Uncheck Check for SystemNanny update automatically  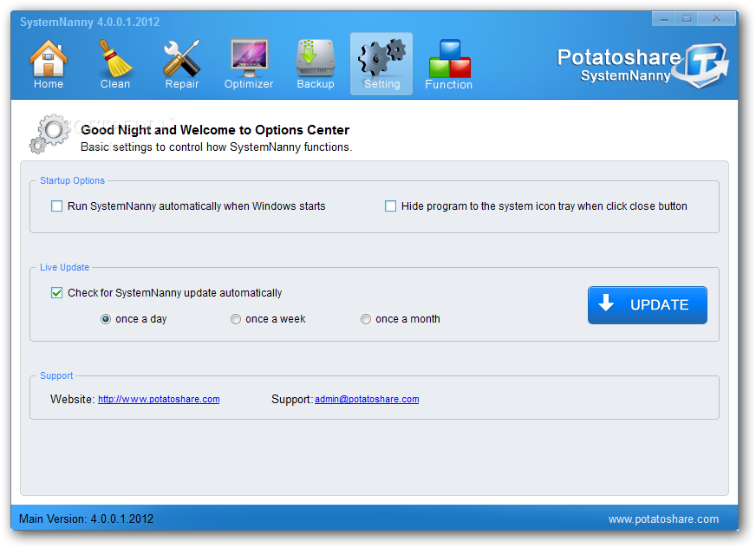coord(57,293)
